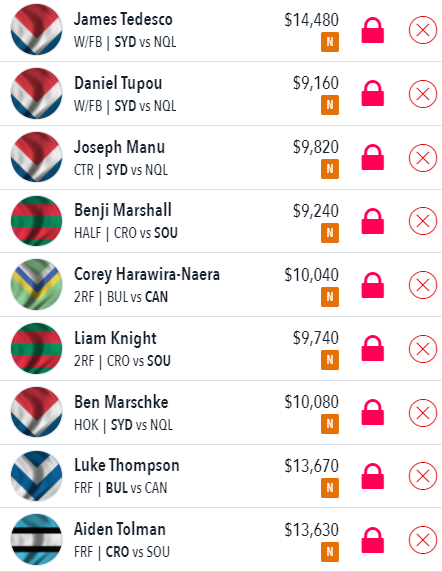Remove James Tedesco from the lineup

[423, 30]
